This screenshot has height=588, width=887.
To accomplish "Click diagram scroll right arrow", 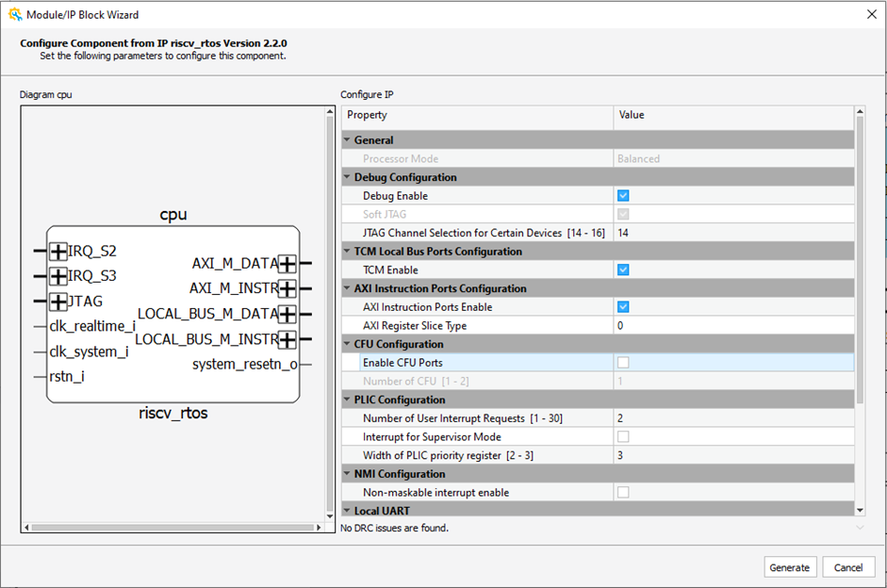I will (x=319, y=528).
